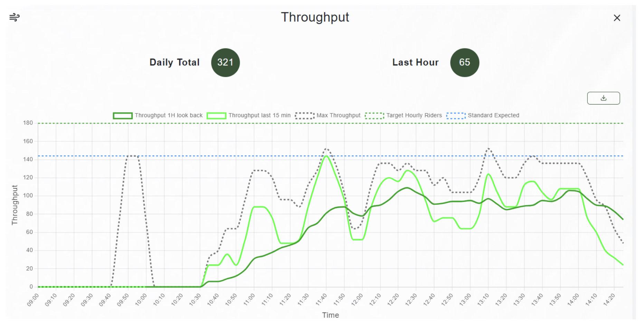Click the 100 value on y-axis

(x=28, y=195)
